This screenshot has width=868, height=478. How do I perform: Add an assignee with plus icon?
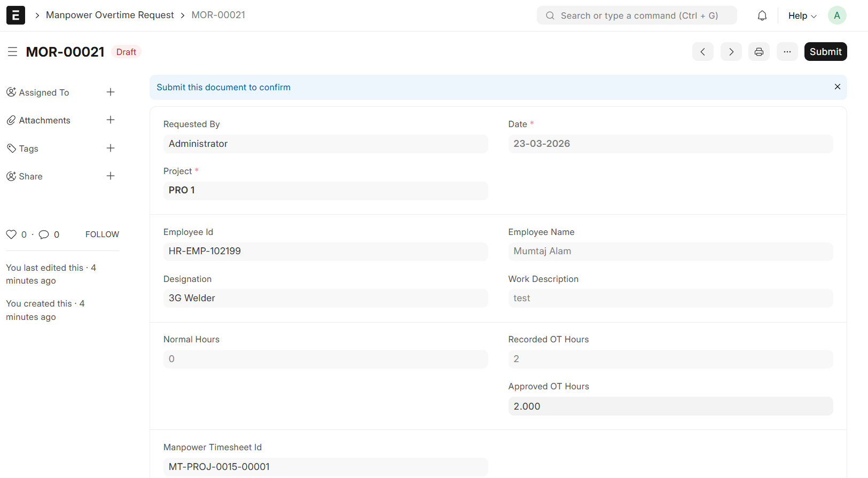pyautogui.click(x=111, y=92)
